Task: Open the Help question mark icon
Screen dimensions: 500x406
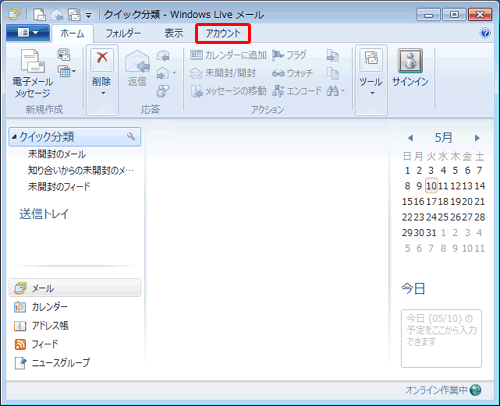Action: tap(485, 33)
